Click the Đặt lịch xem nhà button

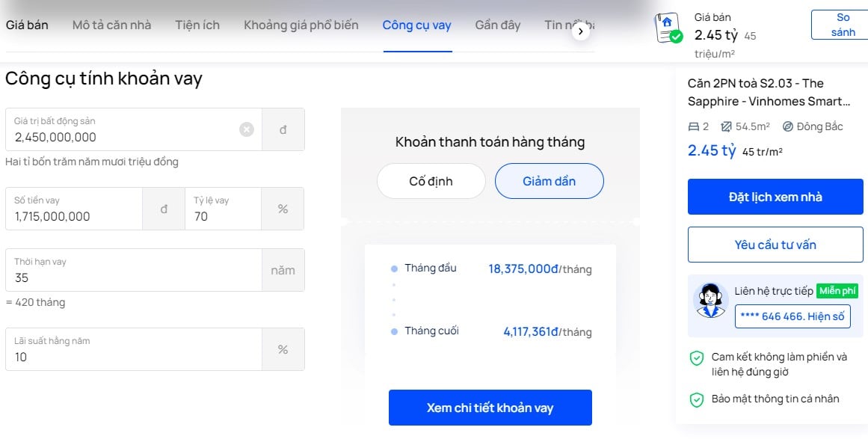(775, 196)
